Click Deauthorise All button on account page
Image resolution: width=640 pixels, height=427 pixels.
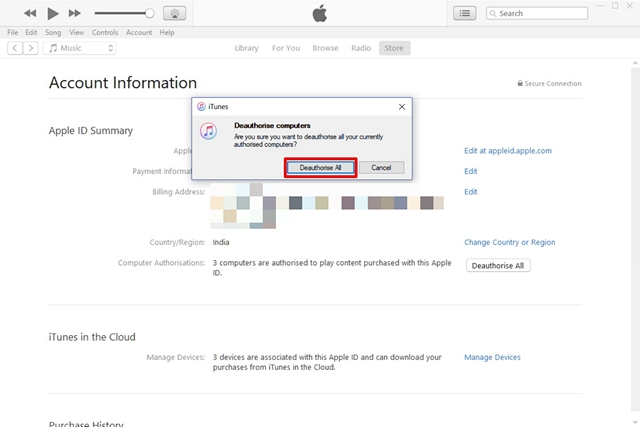(498, 265)
